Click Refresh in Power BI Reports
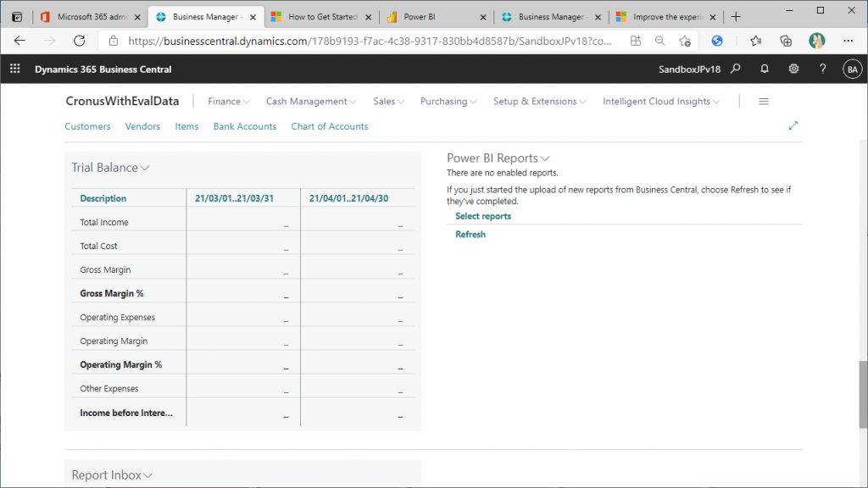 470,234
